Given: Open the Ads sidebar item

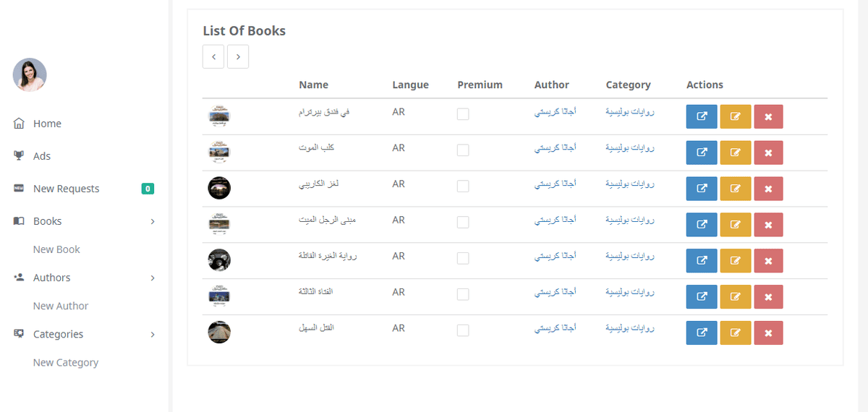Looking at the screenshot, I should click(42, 156).
